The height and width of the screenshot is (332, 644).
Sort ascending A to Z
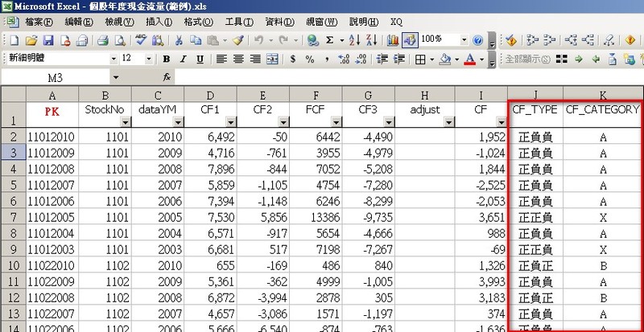354,40
